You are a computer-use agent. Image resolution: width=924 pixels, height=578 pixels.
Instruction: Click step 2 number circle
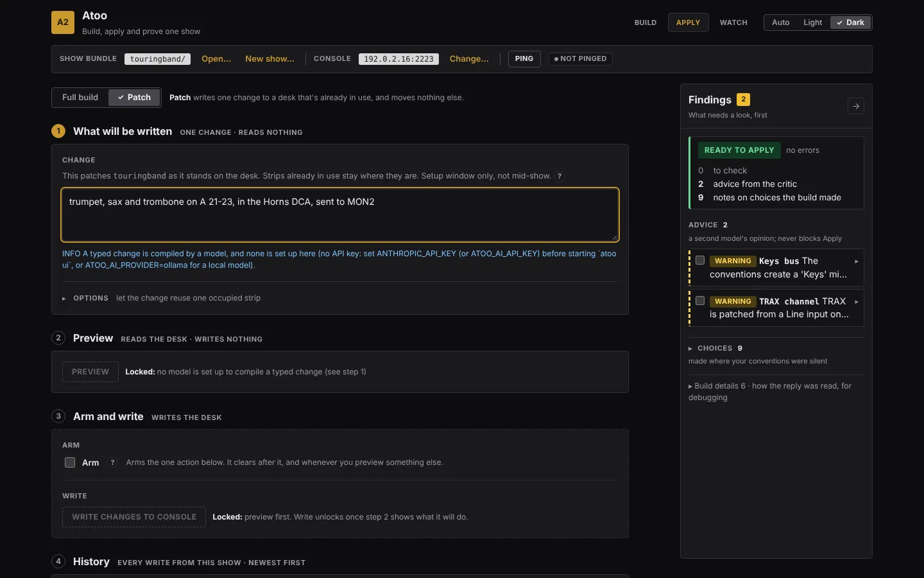[58, 338]
